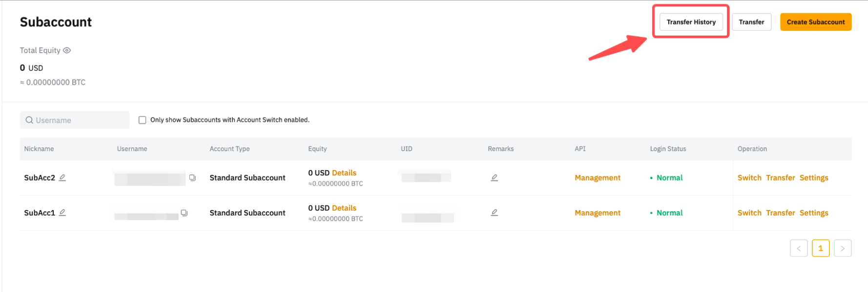This screenshot has width=868, height=292.
Task: Open equity Details for SubAcc2
Action: (x=344, y=173)
